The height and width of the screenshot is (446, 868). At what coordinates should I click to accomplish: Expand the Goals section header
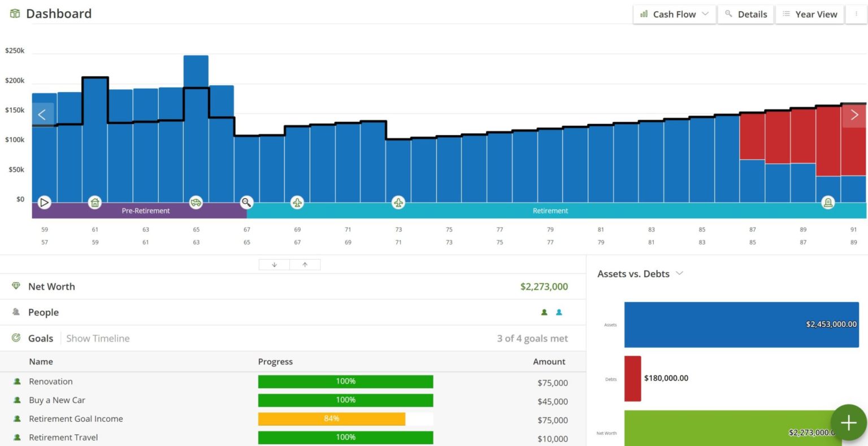tap(293, 338)
